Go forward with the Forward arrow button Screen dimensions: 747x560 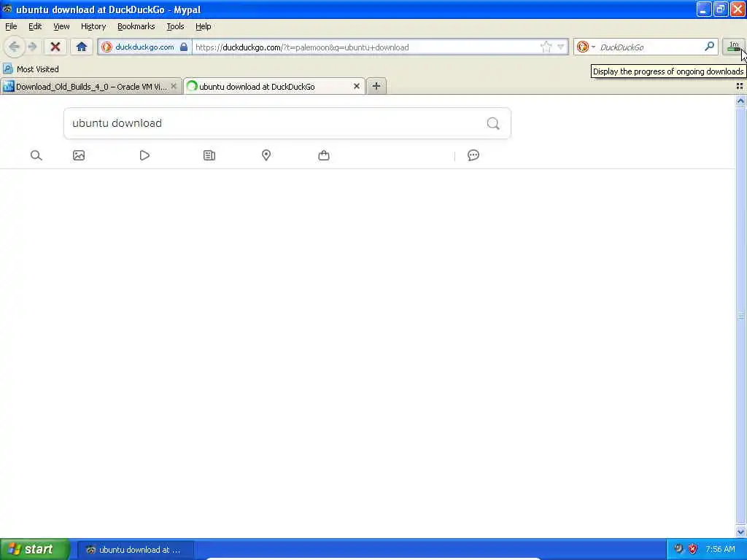pyautogui.click(x=32, y=47)
